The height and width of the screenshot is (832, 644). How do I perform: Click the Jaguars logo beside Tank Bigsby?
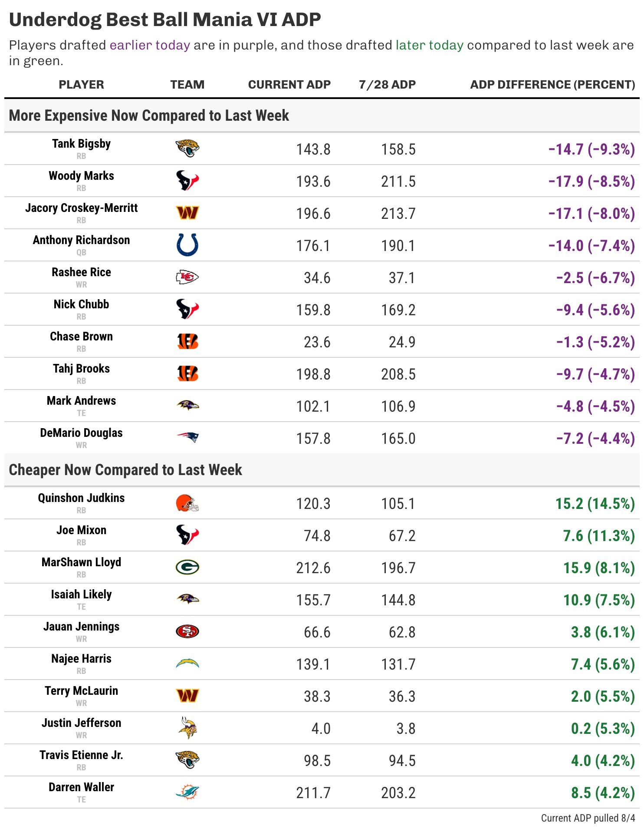click(187, 149)
